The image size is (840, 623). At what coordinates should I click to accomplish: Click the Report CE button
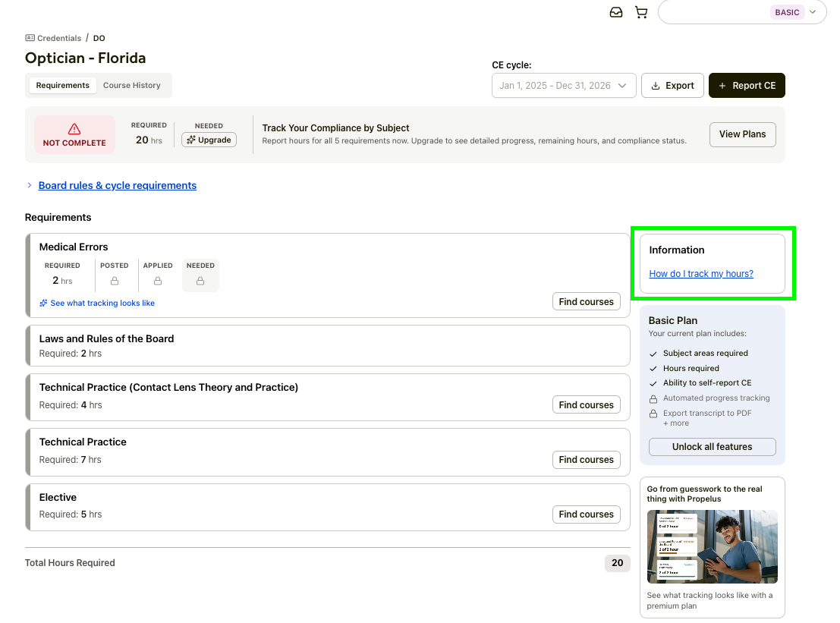click(x=747, y=86)
